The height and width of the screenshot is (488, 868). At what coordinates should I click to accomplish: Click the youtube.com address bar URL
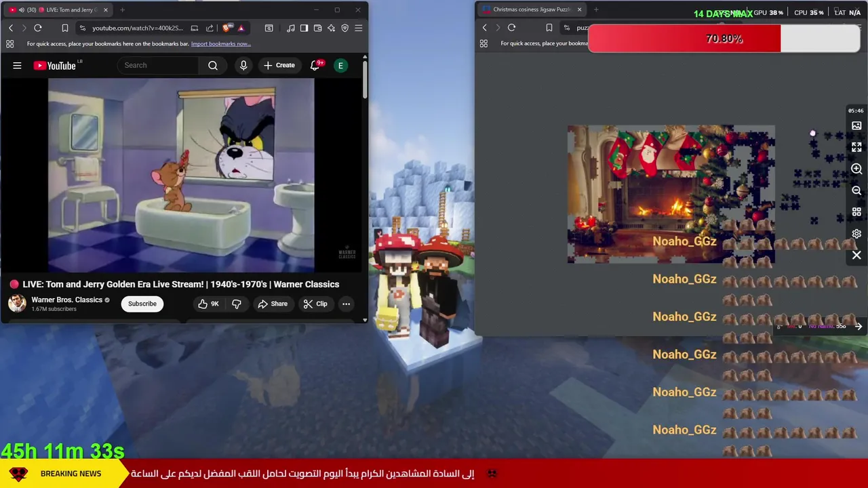(x=138, y=28)
